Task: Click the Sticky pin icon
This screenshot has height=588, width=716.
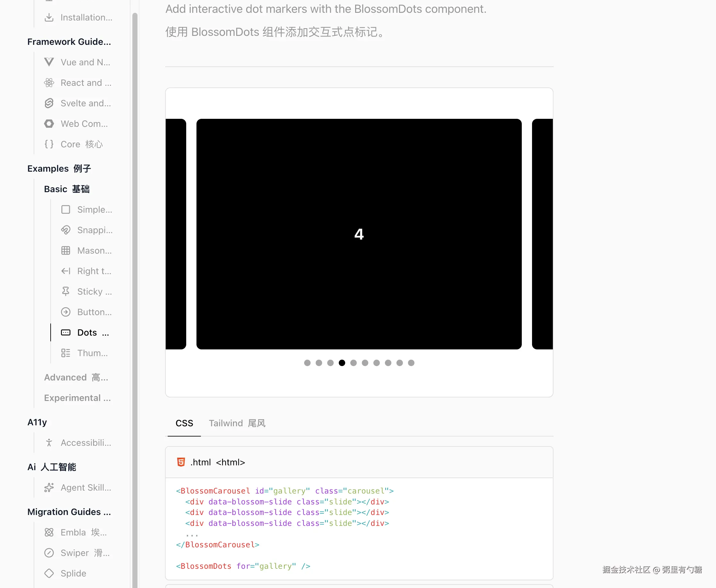Action: (66, 292)
